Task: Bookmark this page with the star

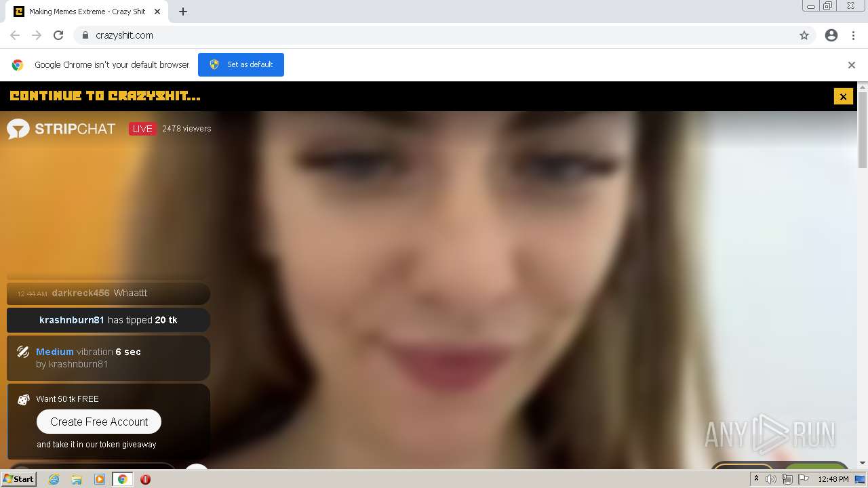Action: (804, 35)
